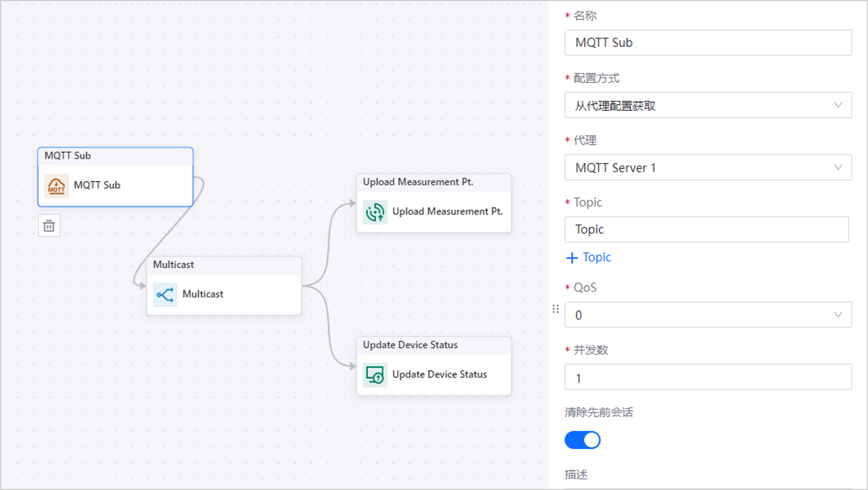This screenshot has height=490, width=868.
Task: Click the Multicast node icon
Action: 165,295
